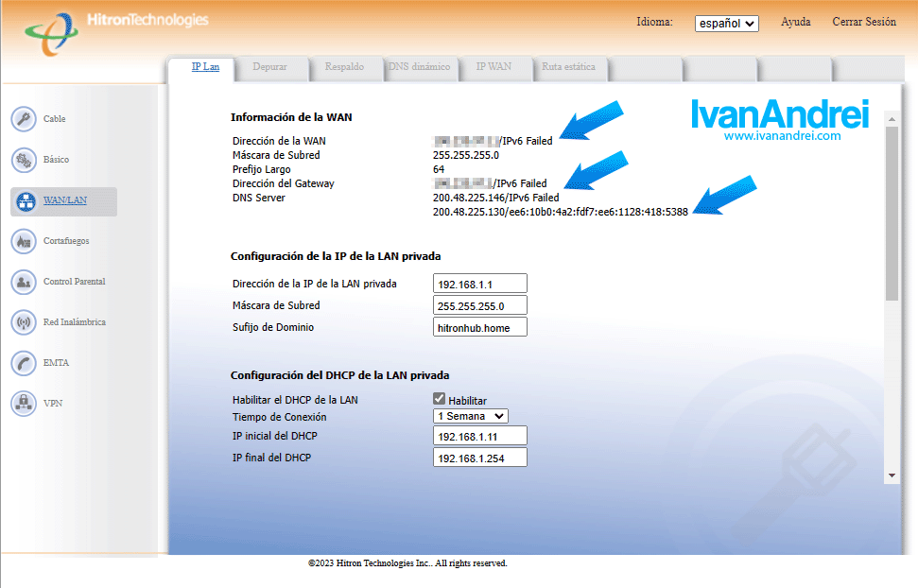
Task: Toggle Habilitar DHCP de la LAN checkbox
Action: pyautogui.click(x=440, y=400)
